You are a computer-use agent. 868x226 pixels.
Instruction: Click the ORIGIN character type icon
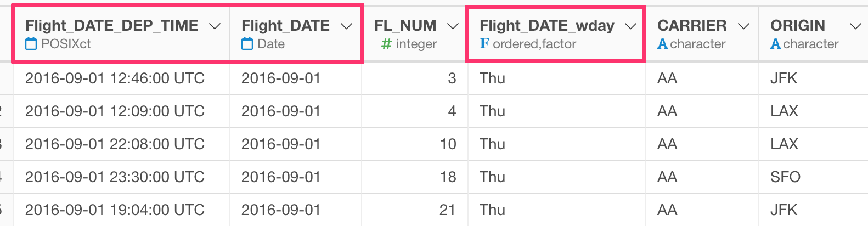click(776, 44)
